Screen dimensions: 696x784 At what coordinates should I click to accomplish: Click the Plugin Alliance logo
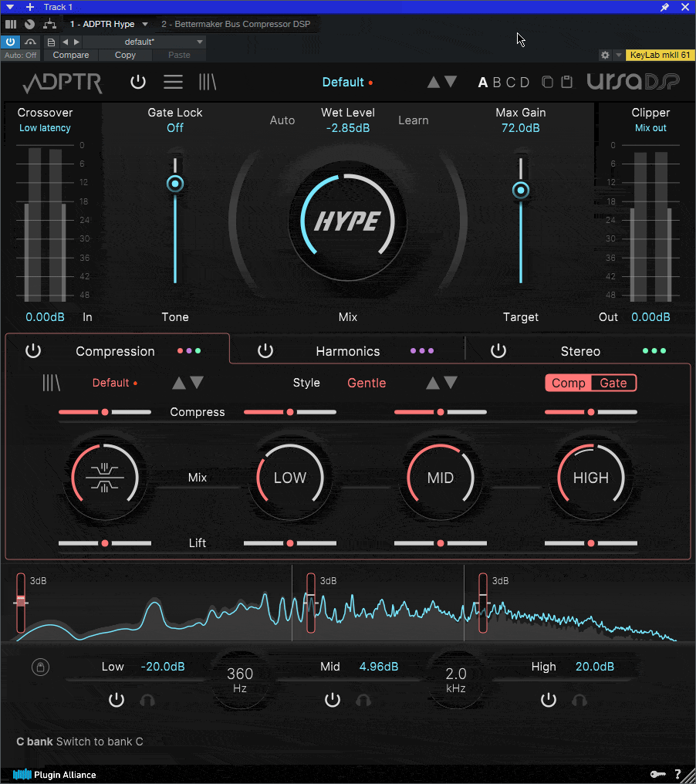pyautogui.click(x=54, y=775)
